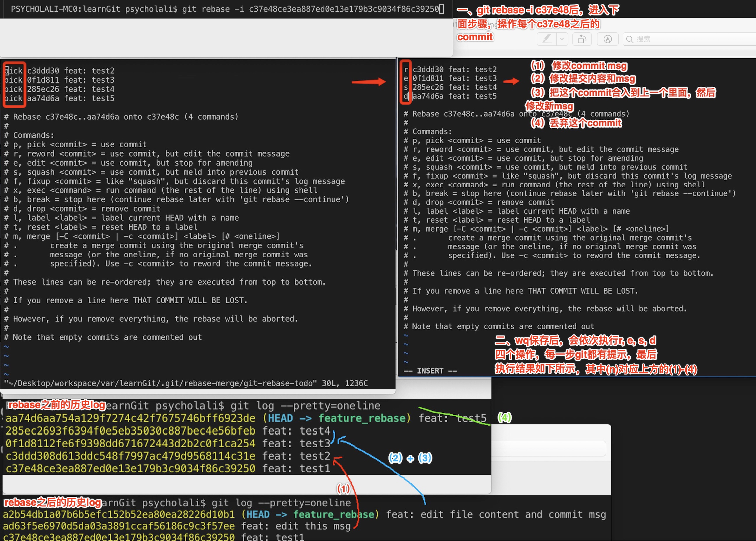Click the 'feat: edit this msg' text

click(x=296, y=526)
